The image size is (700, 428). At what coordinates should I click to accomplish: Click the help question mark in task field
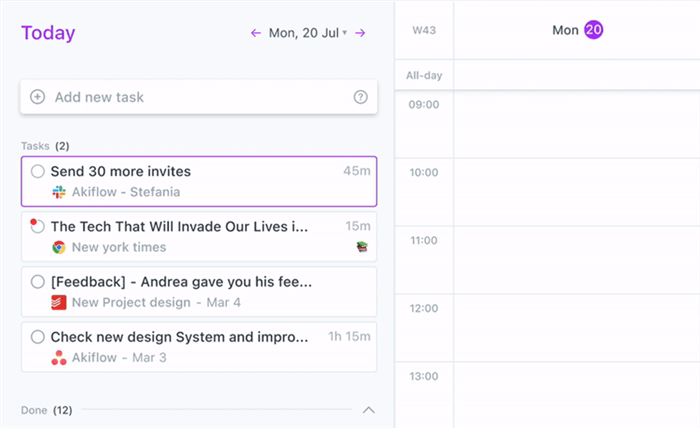click(x=360, y=97)
